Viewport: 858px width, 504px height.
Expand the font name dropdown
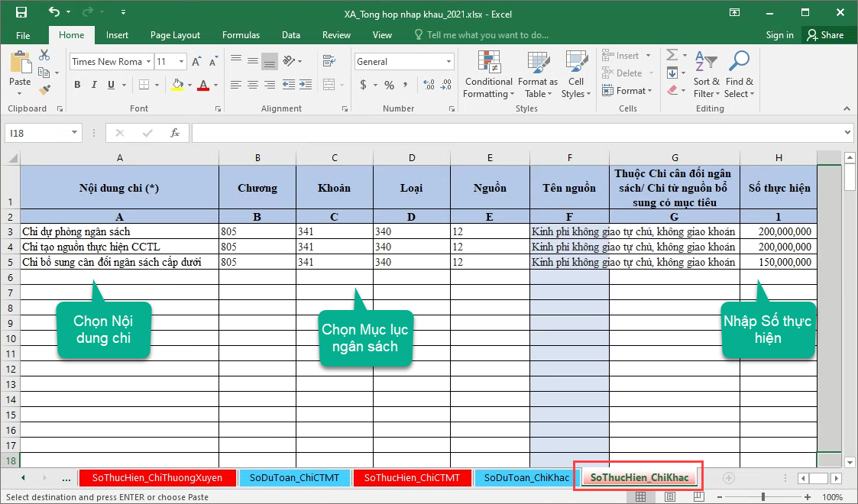147,62
